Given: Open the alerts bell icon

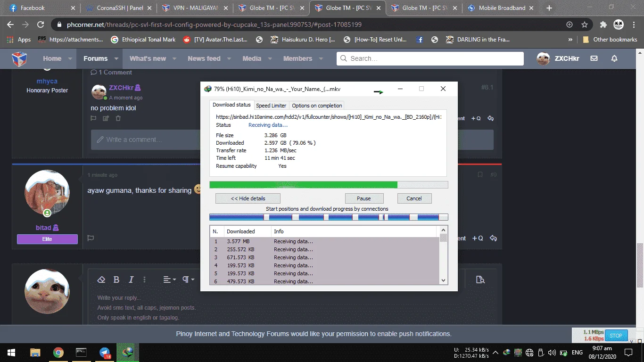Looking at the screenshot, I should 614,58.
